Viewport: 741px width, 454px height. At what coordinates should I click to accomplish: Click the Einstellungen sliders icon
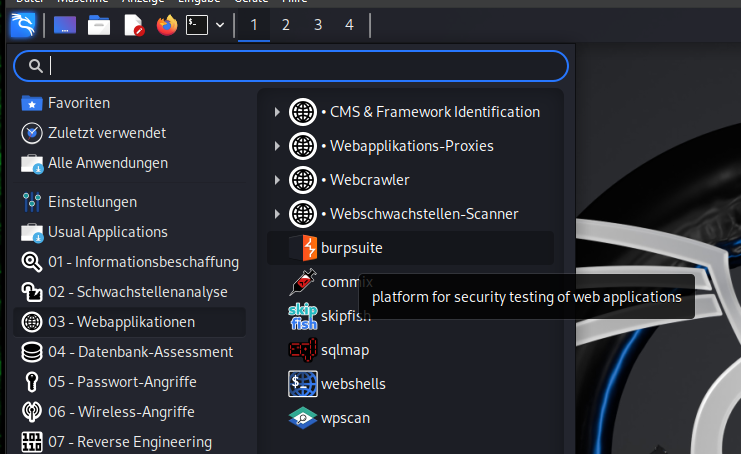coord(32,202)
